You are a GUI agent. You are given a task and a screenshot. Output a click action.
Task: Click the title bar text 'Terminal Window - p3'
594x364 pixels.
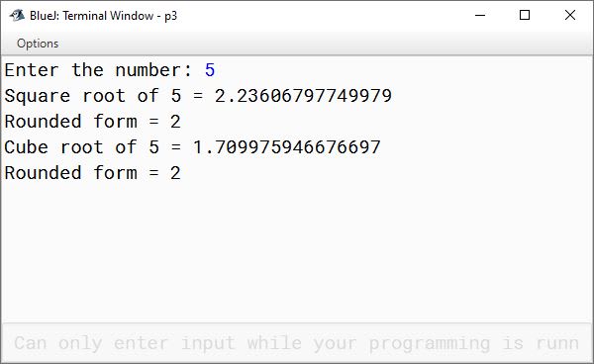[120, 16]
